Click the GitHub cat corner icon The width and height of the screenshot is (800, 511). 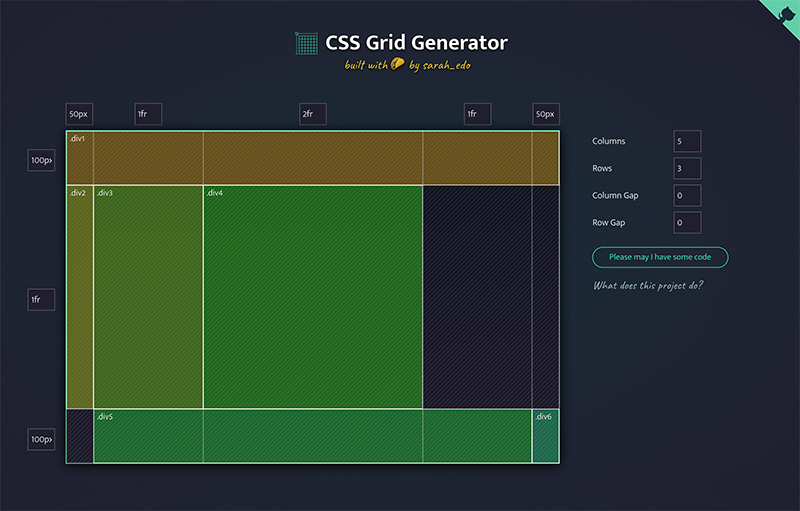point(785,13)
